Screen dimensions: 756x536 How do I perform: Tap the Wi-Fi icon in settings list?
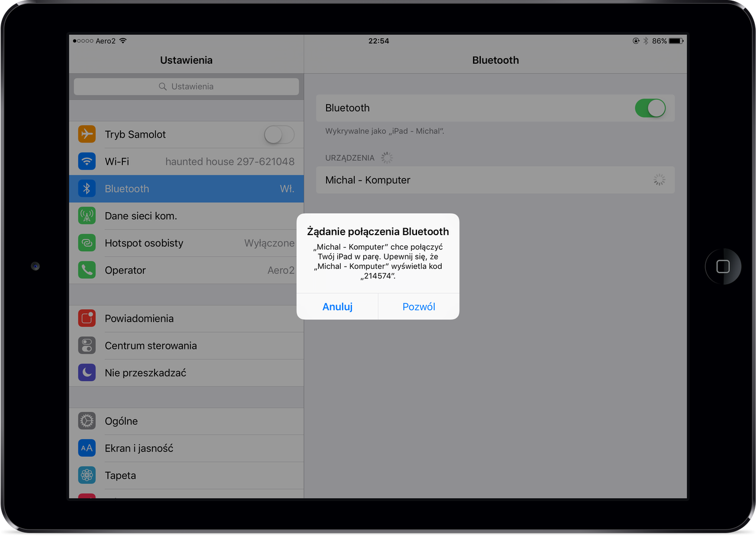click(x=87, y=161)
